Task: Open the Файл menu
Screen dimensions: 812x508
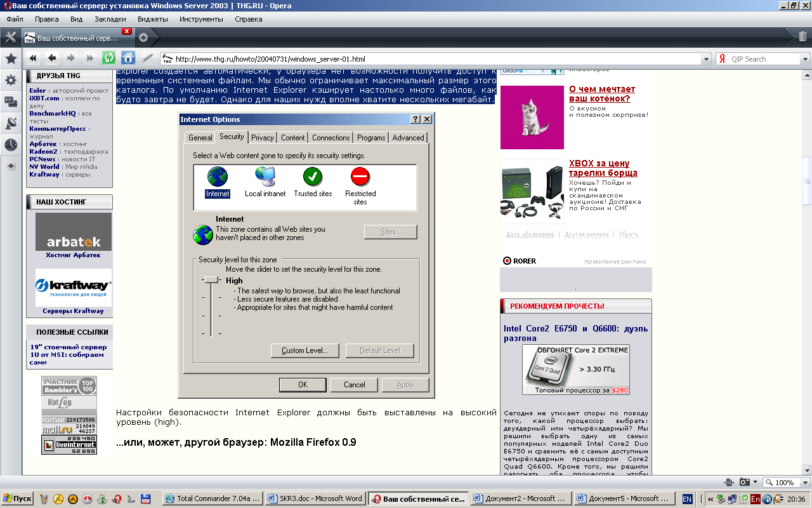Action: (15, 19)
